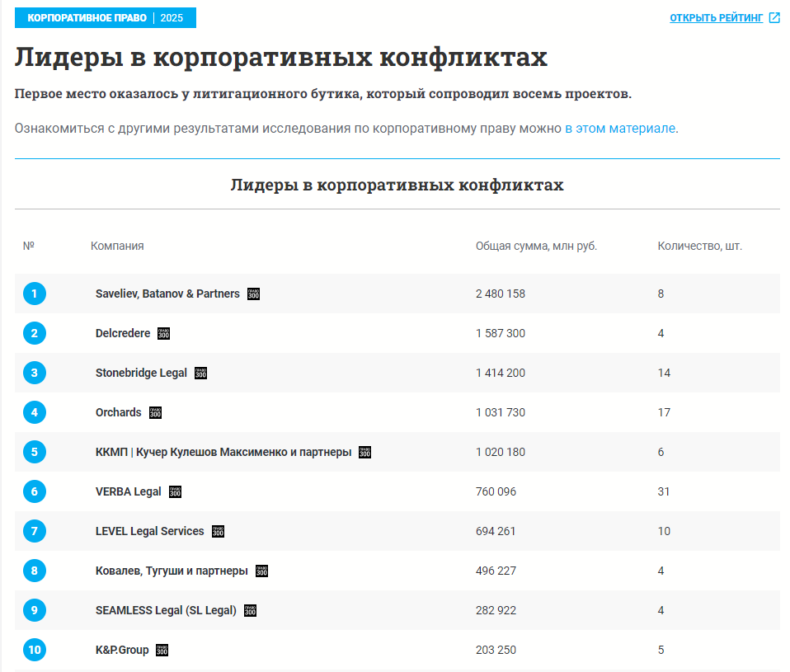Open ККМП Кучер Кулешов Максименко company
Viewport: 790px width, 672px height.
point(223,452)
